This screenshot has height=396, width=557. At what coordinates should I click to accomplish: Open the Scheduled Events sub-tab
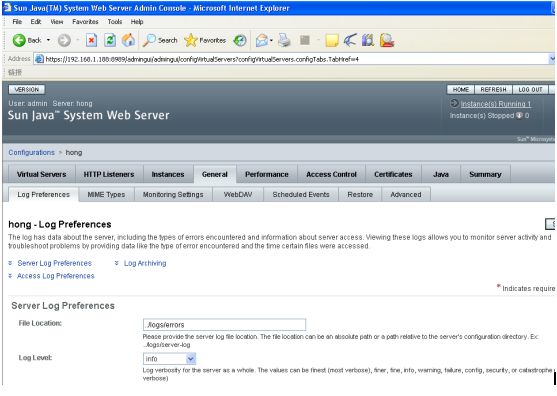pyautogui.click(x=301, y=195)
